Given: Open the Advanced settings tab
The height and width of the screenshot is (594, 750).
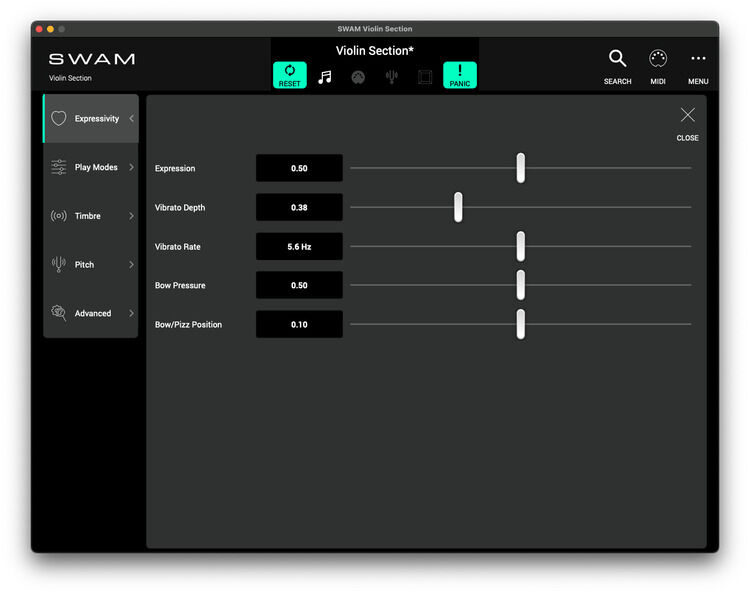Looking at the screenshot, I should pyautogui.click(x=91, y=313).
